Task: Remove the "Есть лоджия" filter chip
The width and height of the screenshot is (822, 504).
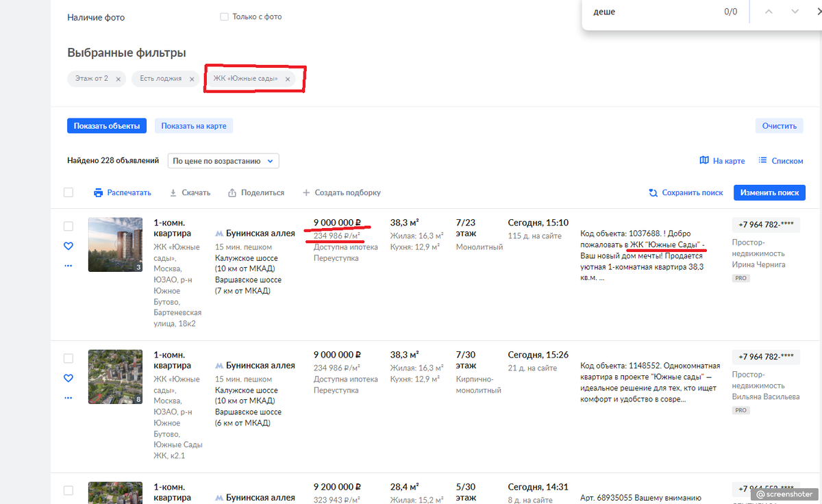Action: 192,79
